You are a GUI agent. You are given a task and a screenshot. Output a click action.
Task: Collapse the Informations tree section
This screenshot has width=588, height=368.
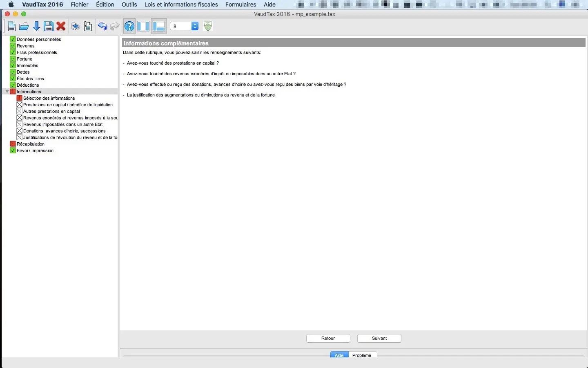[x=7, y=92]
